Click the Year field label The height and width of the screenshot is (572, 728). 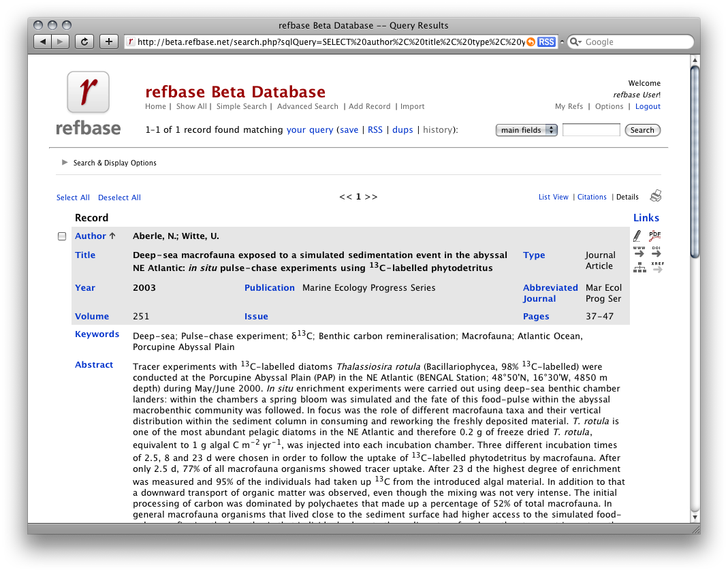pyautogui.click(x=85, y=288)
